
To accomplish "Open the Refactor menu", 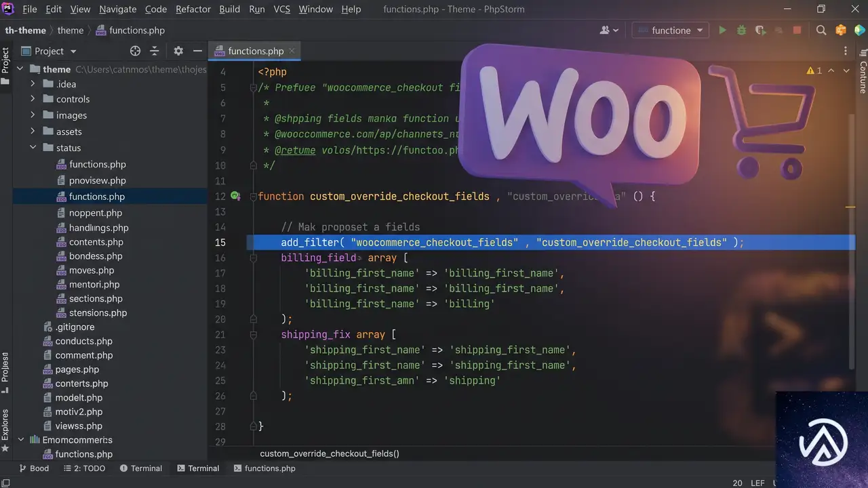I will pos(193,9).
